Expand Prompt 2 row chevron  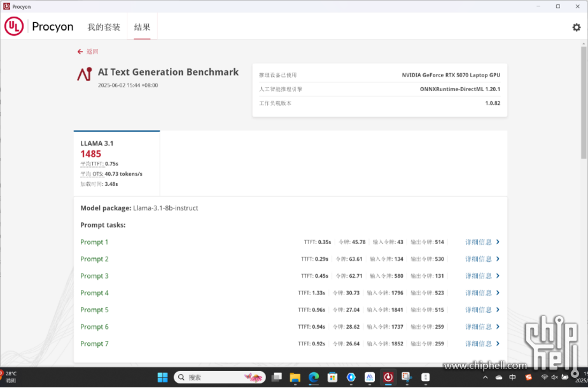498,259
